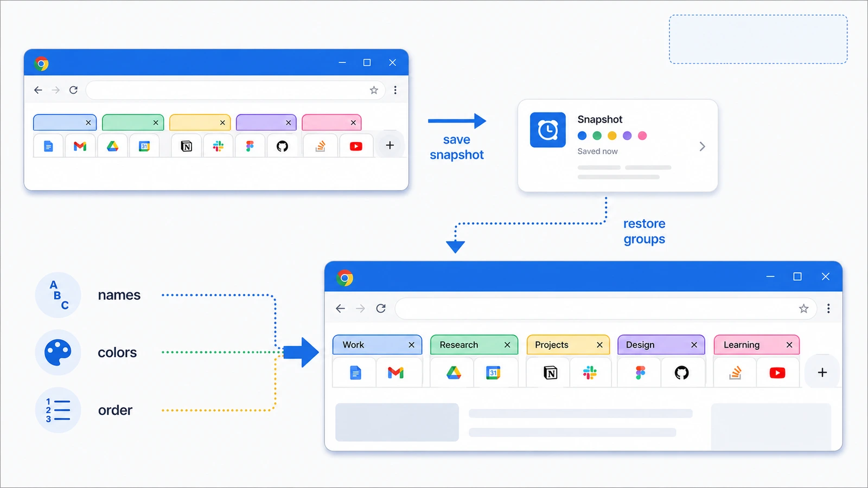Click the names ABC icon
Viewport: 868px width, 488px height.
[58, 295]
